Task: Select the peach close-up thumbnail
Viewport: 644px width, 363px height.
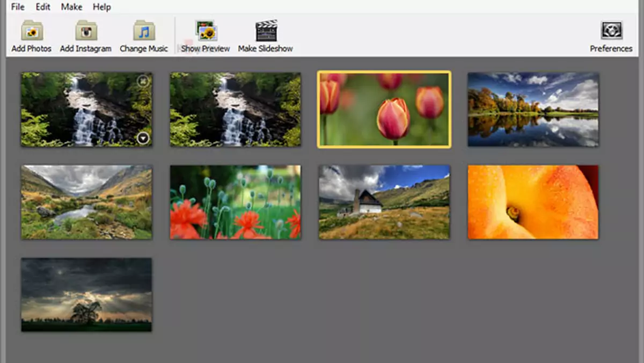Action: point(533,201)
